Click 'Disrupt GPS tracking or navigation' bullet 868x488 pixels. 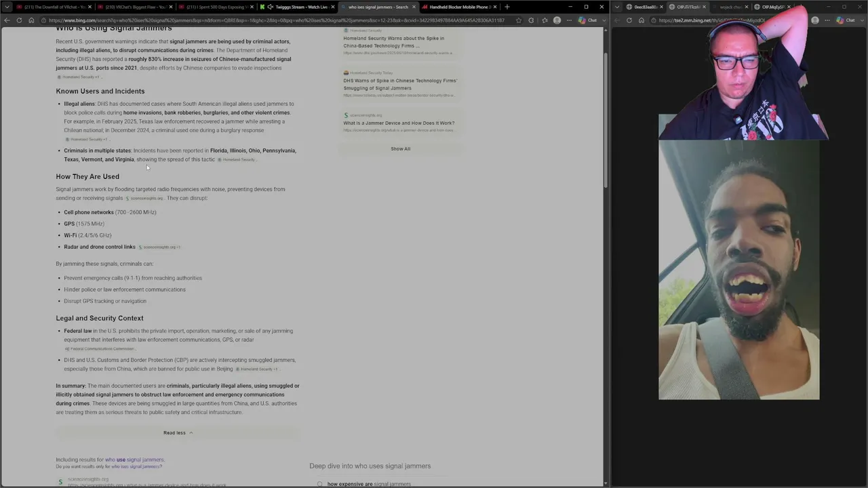105,301
